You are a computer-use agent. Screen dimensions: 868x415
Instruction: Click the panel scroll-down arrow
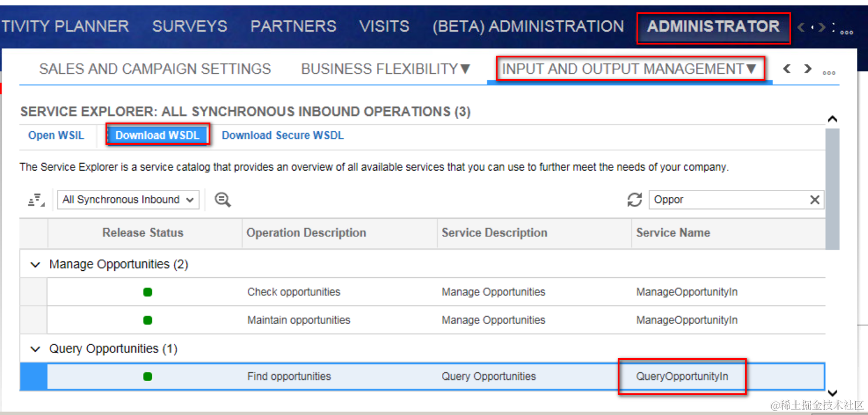[x=832, y=393]
